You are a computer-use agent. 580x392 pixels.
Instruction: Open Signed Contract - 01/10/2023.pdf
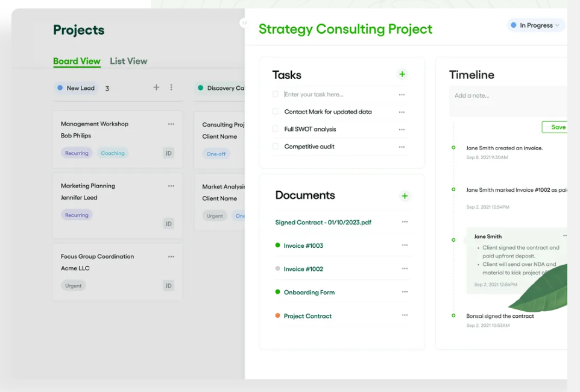pyautogui.click(x=324, y=222)
